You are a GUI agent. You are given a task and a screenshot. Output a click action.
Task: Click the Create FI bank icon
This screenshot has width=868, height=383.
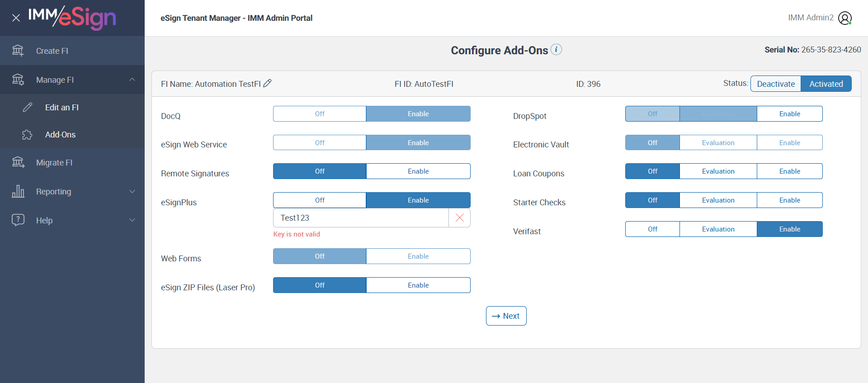(18, 51)
